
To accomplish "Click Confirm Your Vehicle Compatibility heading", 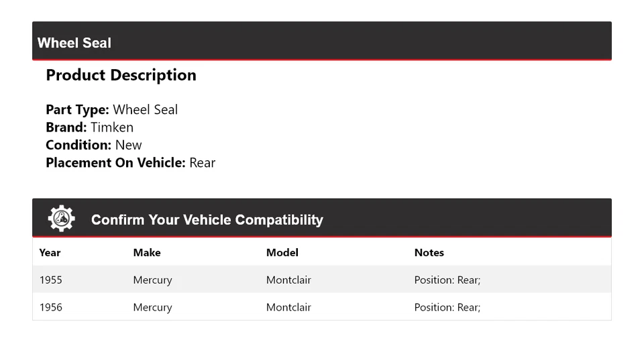I will [x=207, y=220].
